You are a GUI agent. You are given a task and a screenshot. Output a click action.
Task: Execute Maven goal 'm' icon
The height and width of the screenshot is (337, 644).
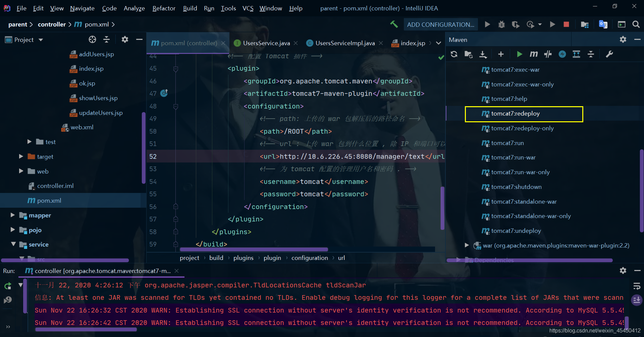[534, 54]
